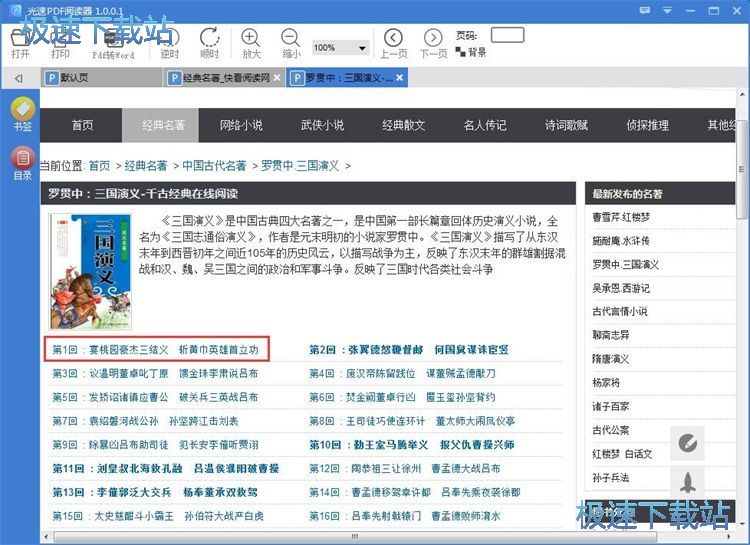Close the 经典名著_快看阅读网 tab
The height and width of the screenshot is (545, 750).
tap(277, 78)
